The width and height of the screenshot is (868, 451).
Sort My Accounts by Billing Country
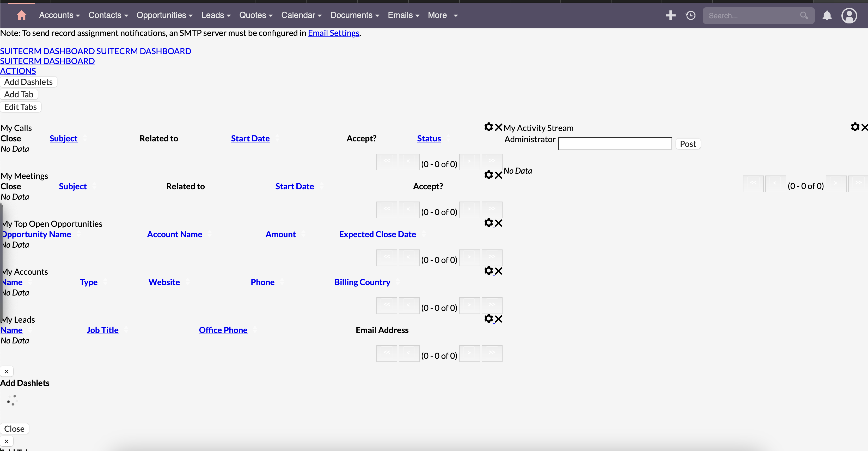pyautogui.click(x=362, y=282)
